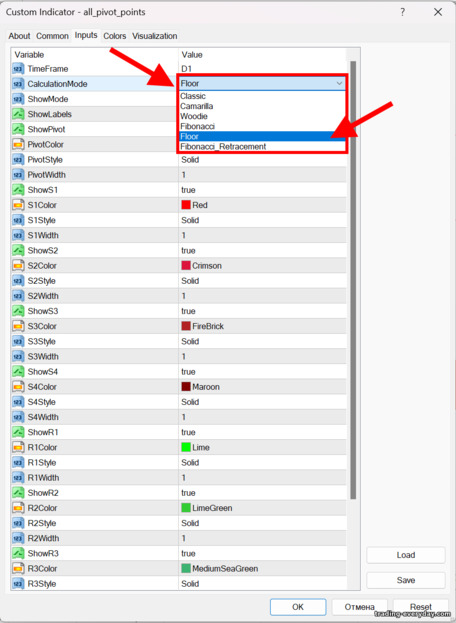Image resolution: width=456 pixels, height=623 pixels.
Task: Toggle the ShowS1 true value
Action: pos(188,190)
